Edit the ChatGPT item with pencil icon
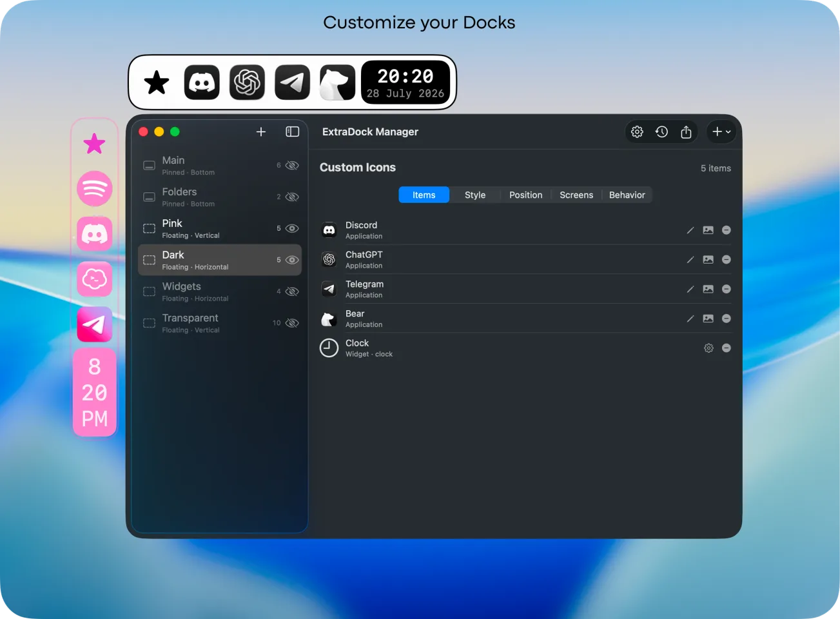Screen dimensions: 840x619 [x=690, y=260]
